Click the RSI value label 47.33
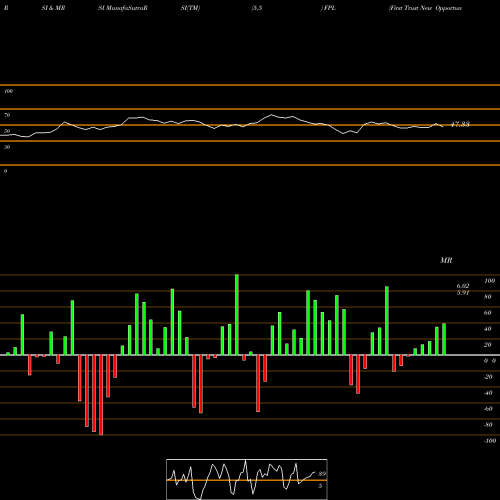The width and height of the screenshot is (500, 500). pyautogui.click(x=460, y=125)
